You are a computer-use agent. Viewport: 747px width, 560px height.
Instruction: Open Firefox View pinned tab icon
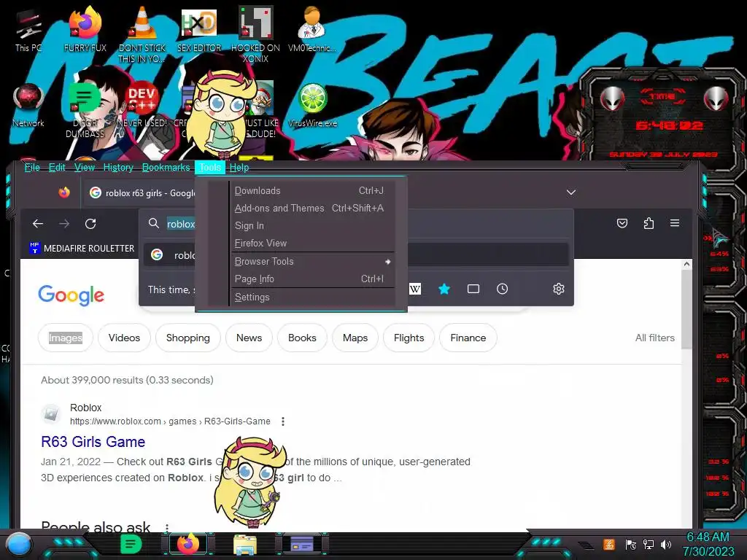64,192
